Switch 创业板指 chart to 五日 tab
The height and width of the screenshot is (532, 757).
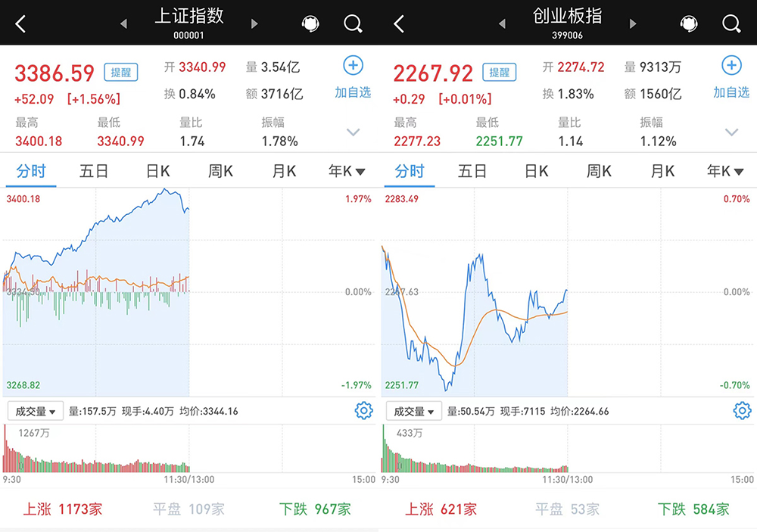click(x=472, y=172)
